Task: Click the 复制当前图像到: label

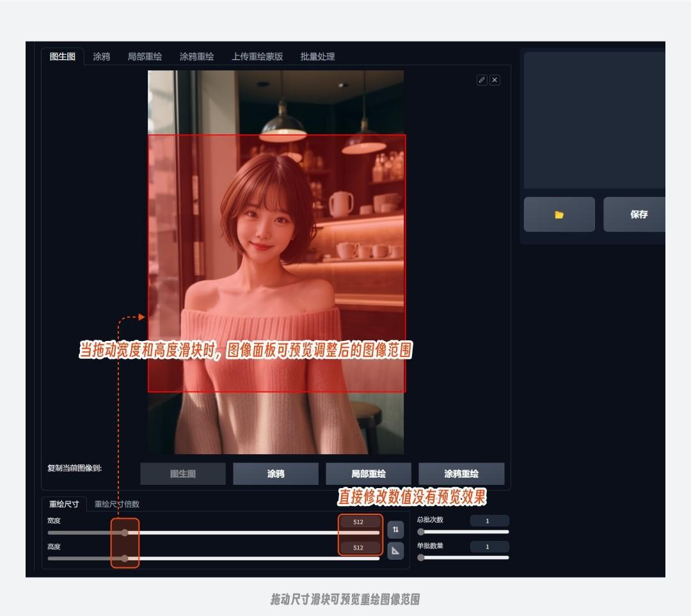Action: click(74, 468)
